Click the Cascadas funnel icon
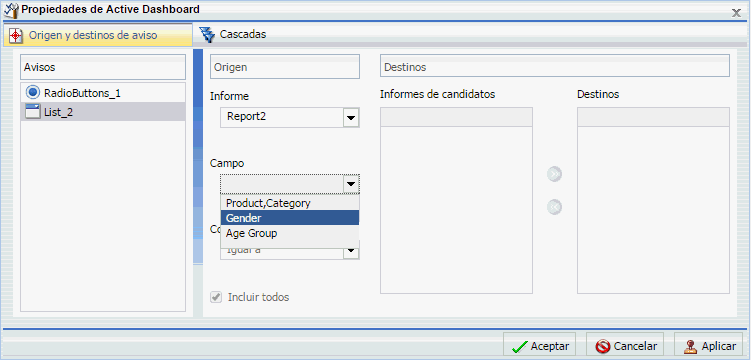Image resolution: width=751 pixels, height=360 pixels. pos(207,34)
